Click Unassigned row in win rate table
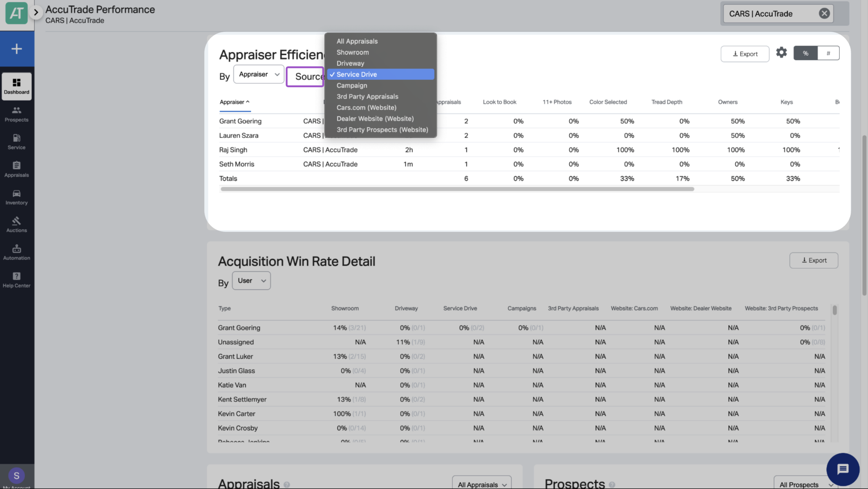Viewport: 868px width, 489px height. coord(236,342)
